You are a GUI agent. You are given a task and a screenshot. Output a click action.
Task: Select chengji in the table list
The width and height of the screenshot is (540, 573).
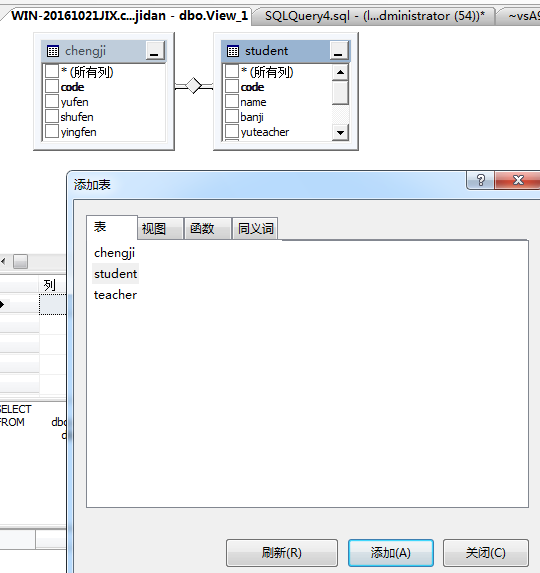click(114, 253)
